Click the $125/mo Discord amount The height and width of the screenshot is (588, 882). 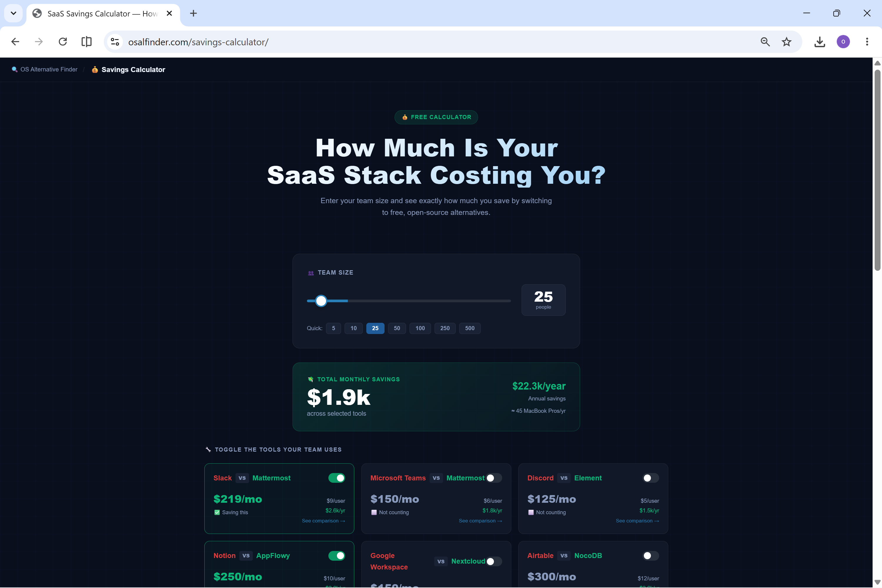click(552, 499)
